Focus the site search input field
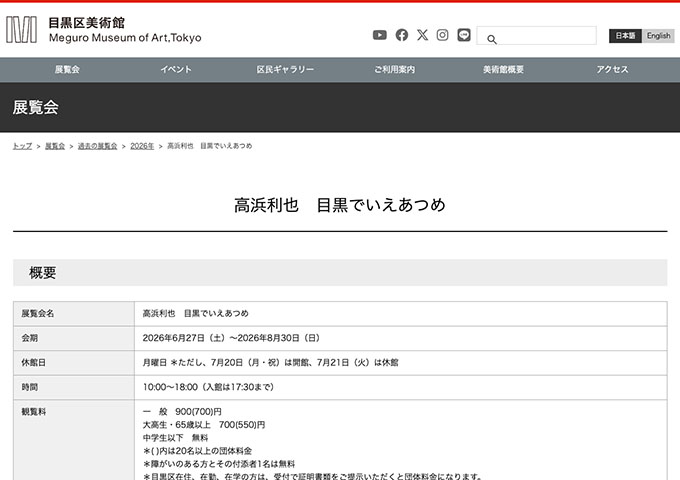This screenshot has width=680, height=480. 536,36
